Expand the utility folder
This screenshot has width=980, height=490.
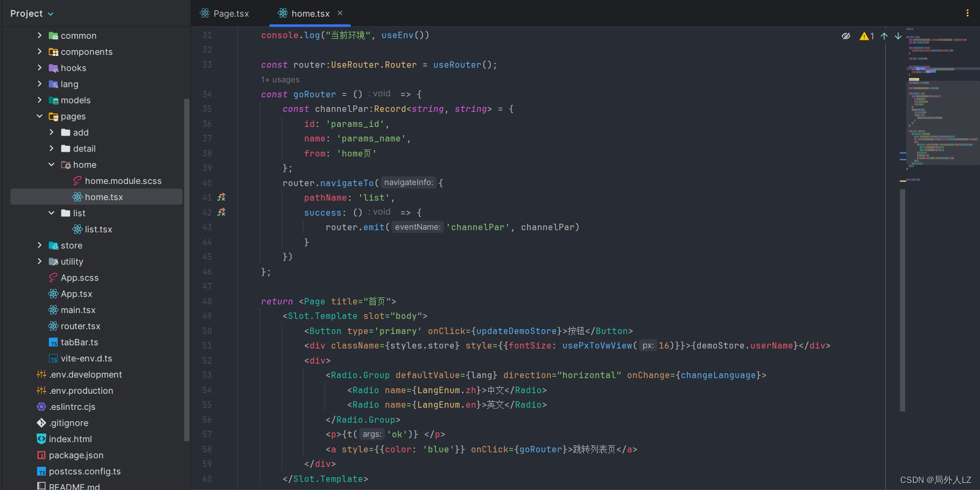point(39,261)
